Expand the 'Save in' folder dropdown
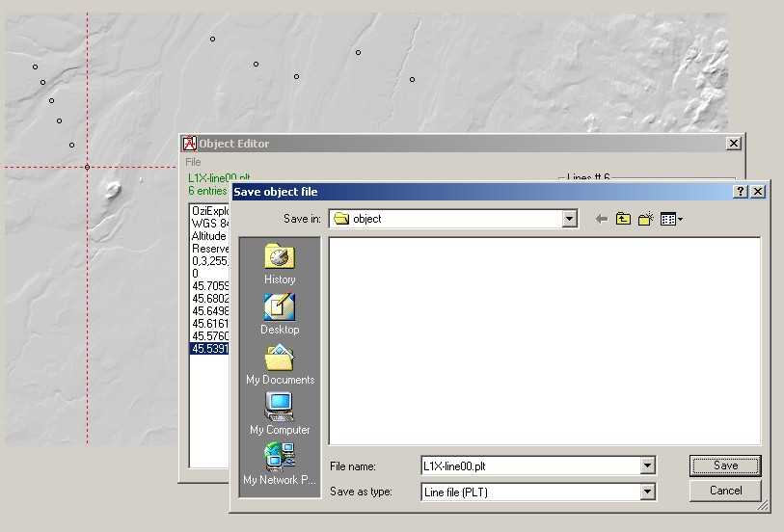The width and height of the screenshot is (784, 532). (x=569, y=219)
